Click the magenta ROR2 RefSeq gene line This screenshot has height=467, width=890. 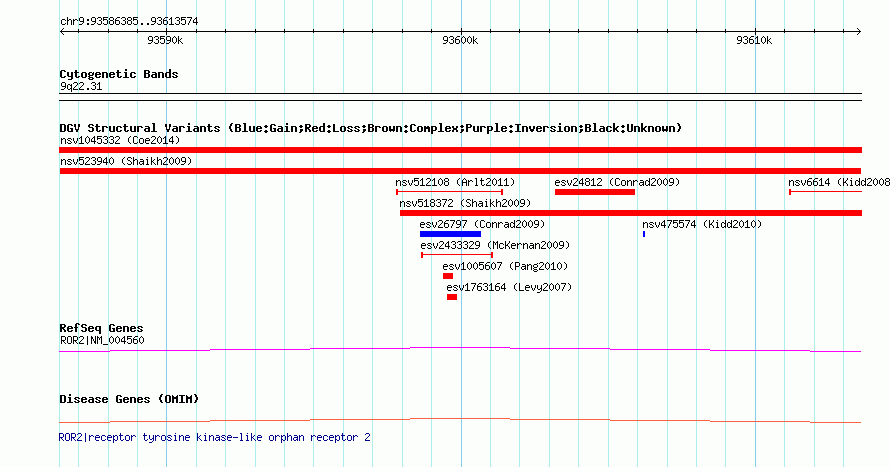[x=460, y=350]
